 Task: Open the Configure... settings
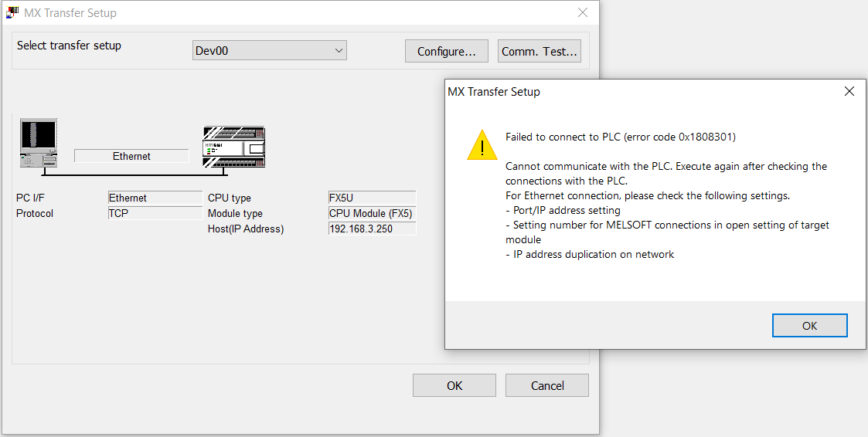pos(447,52)
